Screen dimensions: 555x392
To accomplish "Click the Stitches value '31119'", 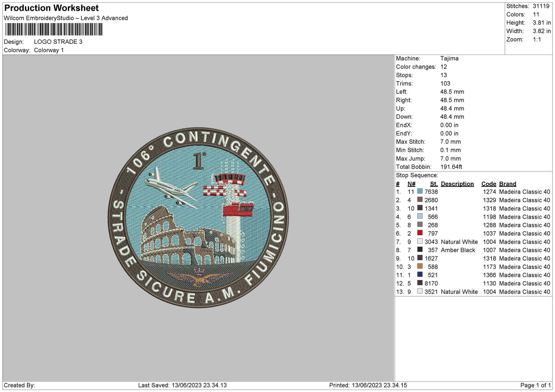I will (542, 6).
